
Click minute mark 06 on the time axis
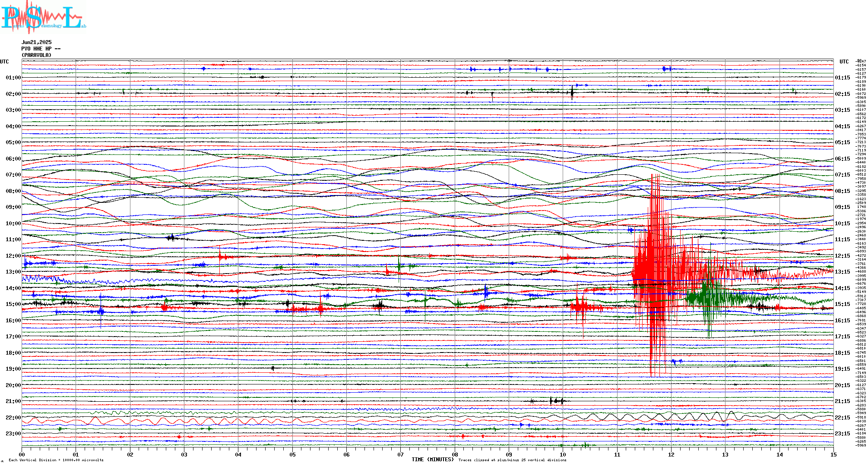point(347,454)
